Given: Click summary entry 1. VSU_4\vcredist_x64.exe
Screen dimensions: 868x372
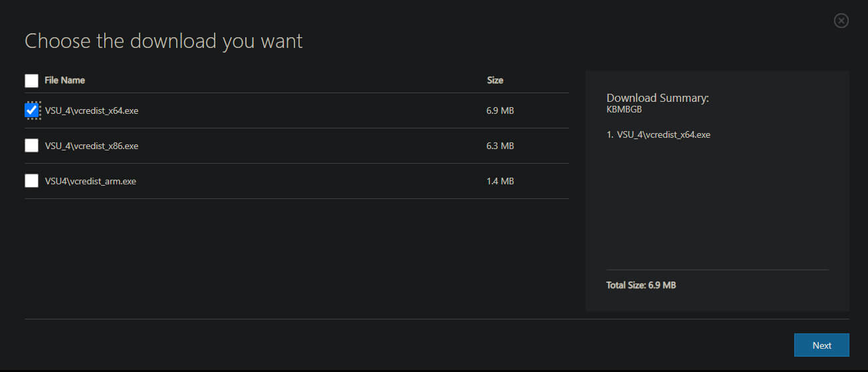Looking at the screenshot, I should (659, 134).
